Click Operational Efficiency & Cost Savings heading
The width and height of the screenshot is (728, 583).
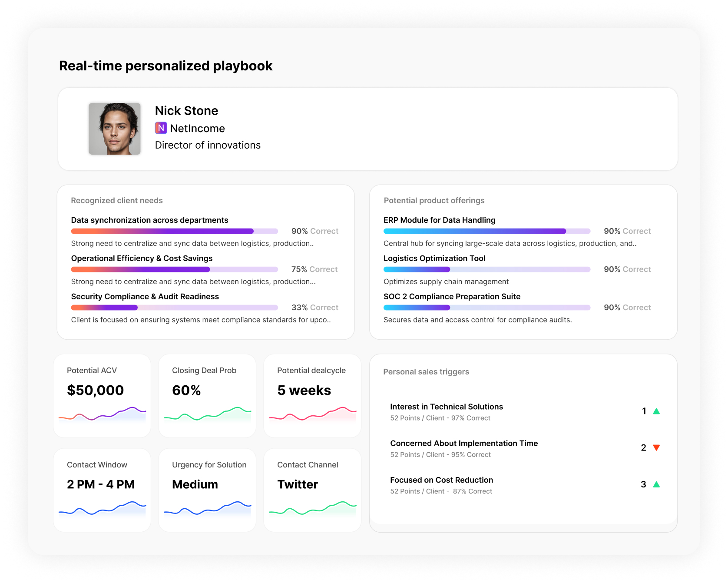click(x=142, y=258)
